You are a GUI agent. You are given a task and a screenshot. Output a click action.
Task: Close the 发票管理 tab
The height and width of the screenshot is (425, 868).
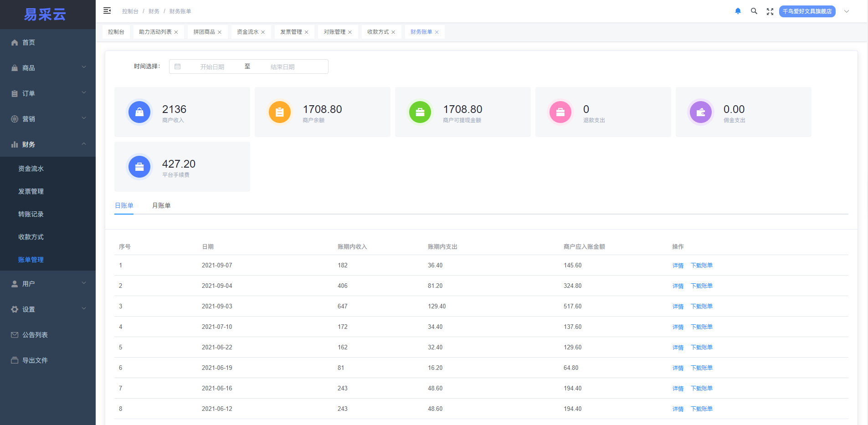click(x=307, y=32)
